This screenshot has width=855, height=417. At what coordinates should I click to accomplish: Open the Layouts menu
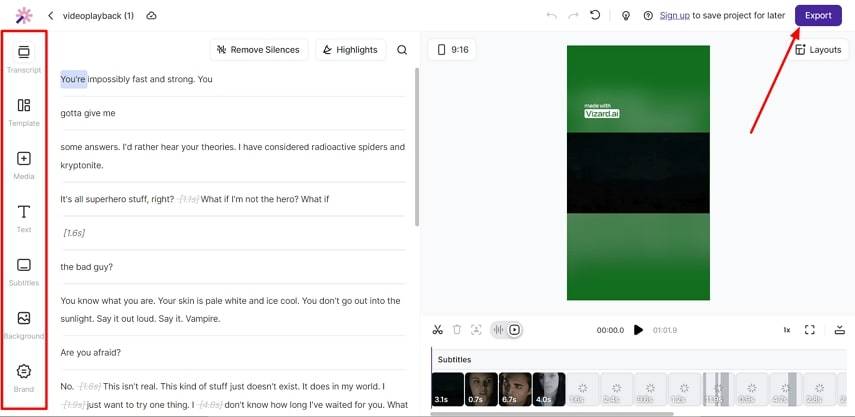818,50
